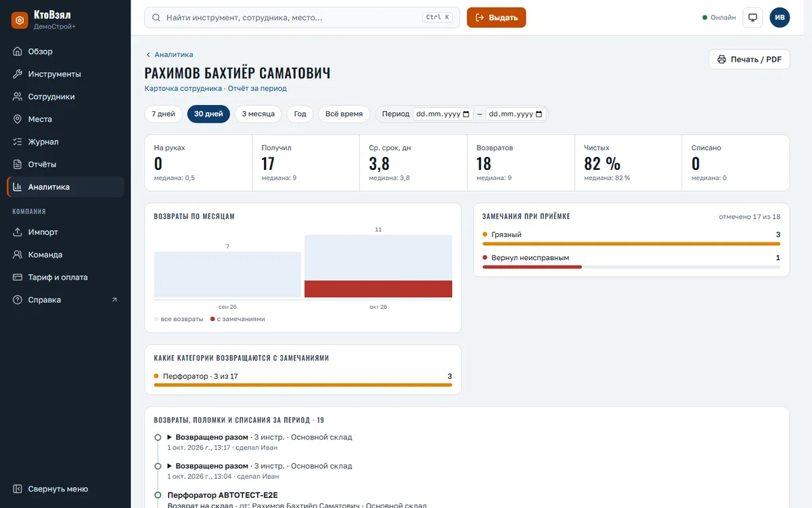Click the calendar icon in end date field

539,114
